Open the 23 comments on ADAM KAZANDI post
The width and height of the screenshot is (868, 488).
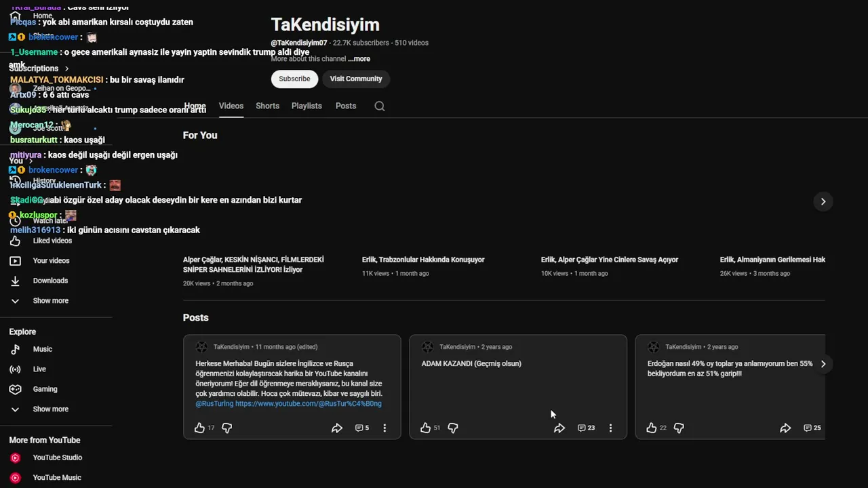click(x=586, y=428)
